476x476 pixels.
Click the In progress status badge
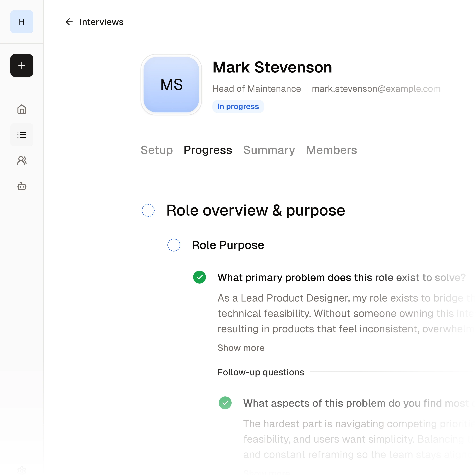click(x=238, y=106)
